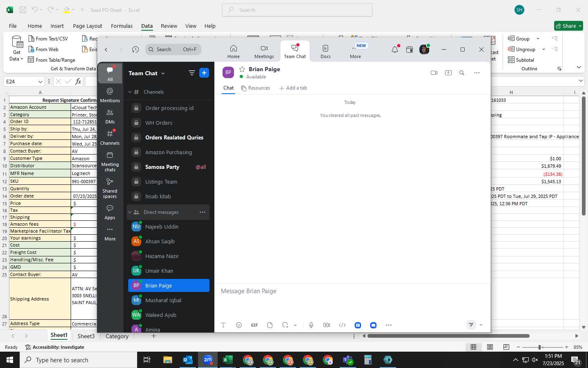The image size is (588, 368).
Task: Open more options in chat header
Action: coord(477,73)
